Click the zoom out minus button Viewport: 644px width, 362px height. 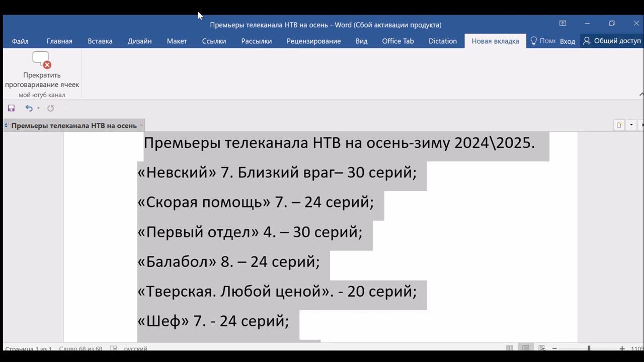[554, 348]
